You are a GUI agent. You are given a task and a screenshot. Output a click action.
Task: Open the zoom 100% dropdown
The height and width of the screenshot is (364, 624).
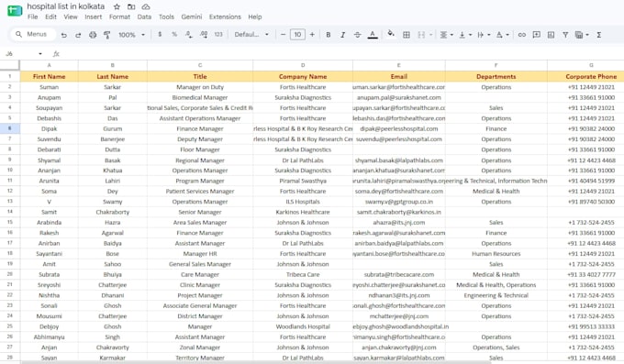[132, 35]
